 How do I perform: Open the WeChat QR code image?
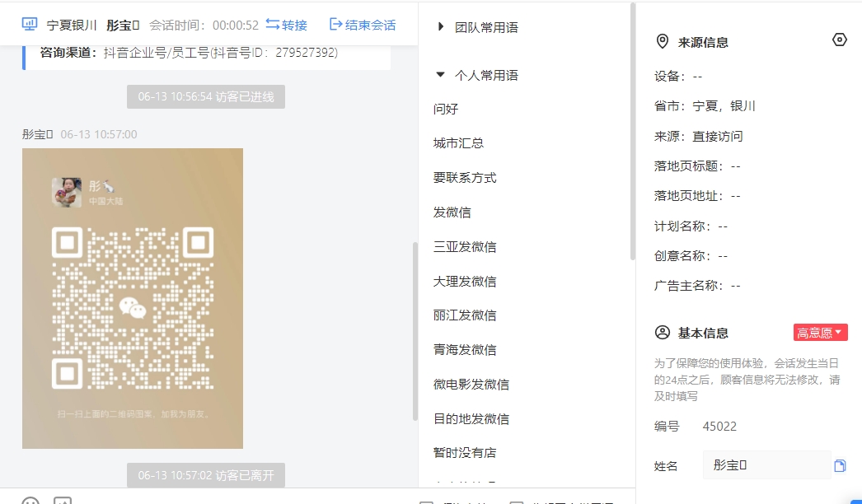[x=133, y=298]
